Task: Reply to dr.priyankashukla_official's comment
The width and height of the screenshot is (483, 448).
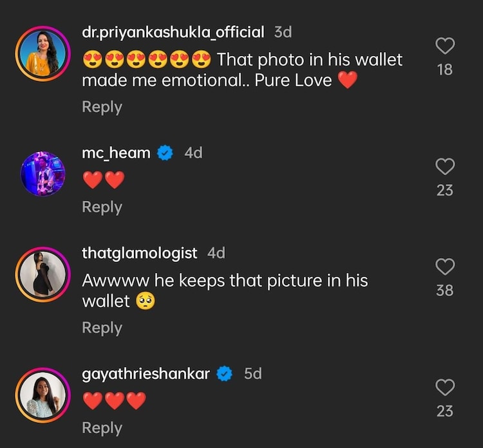Action: point(102,107)
